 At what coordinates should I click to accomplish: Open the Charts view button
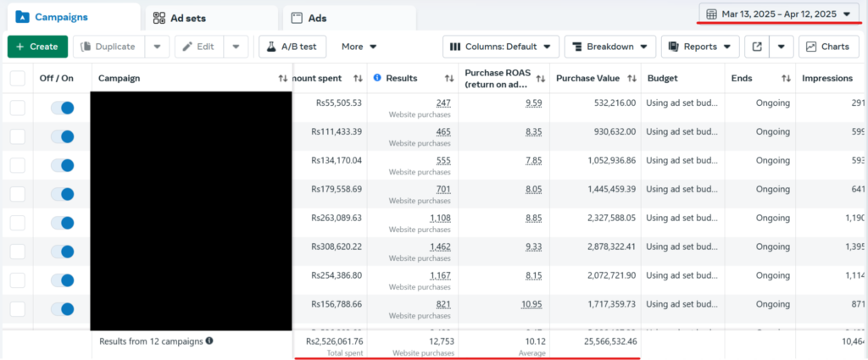pyautogui.click(x=828, y=47)
